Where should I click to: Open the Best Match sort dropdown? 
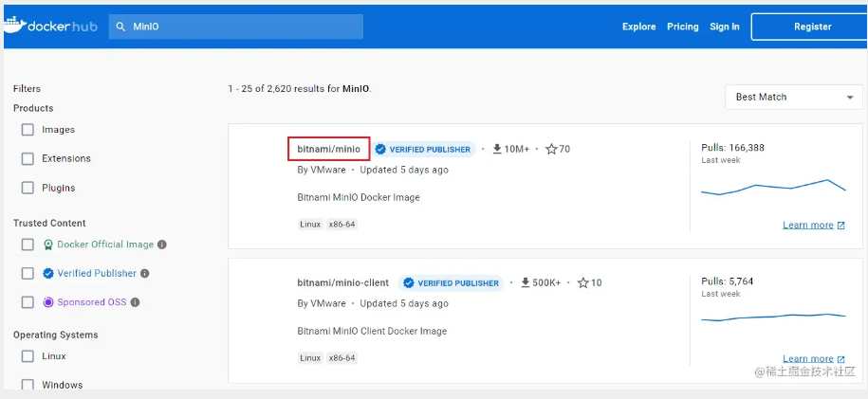point(793,97)
